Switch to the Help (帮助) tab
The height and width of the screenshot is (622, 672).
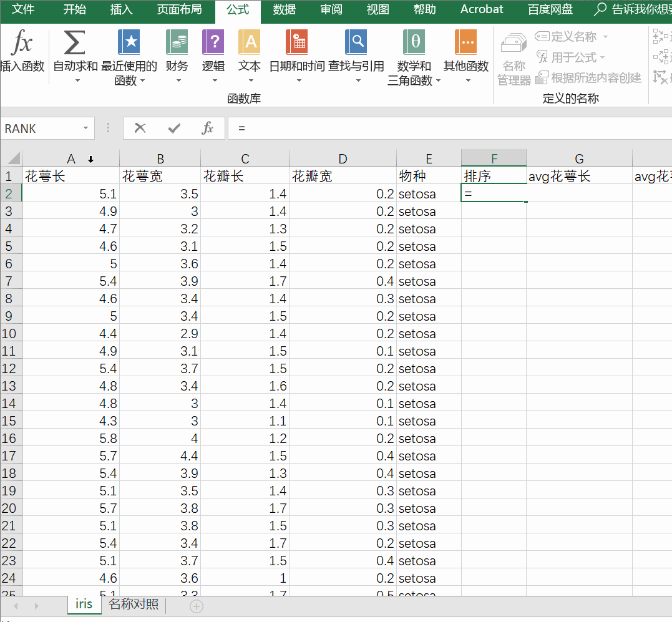click(425, 9)
